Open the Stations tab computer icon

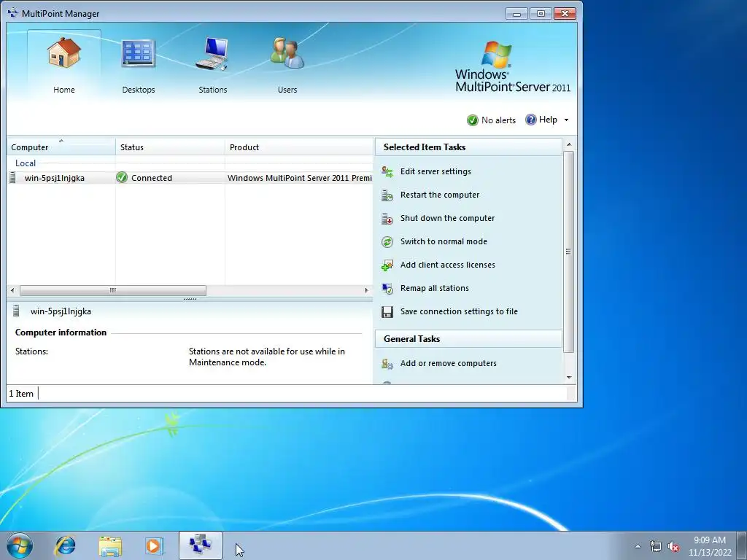pos(212,53)
